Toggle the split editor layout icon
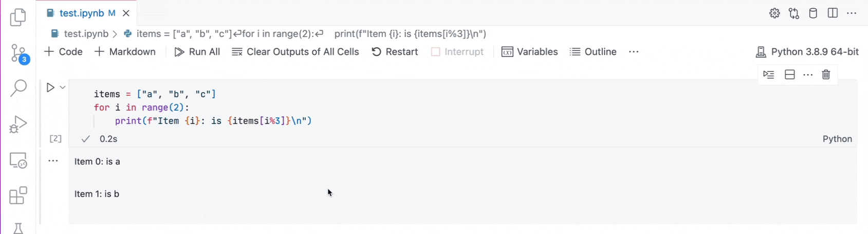 pyautogui.click(x=833, y=13)
